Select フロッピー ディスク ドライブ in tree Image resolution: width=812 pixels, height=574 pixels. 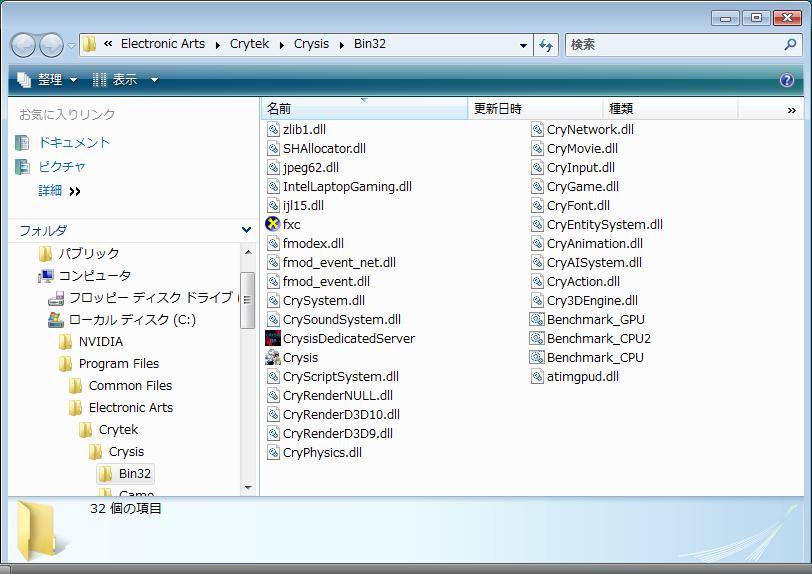[151, 297]
